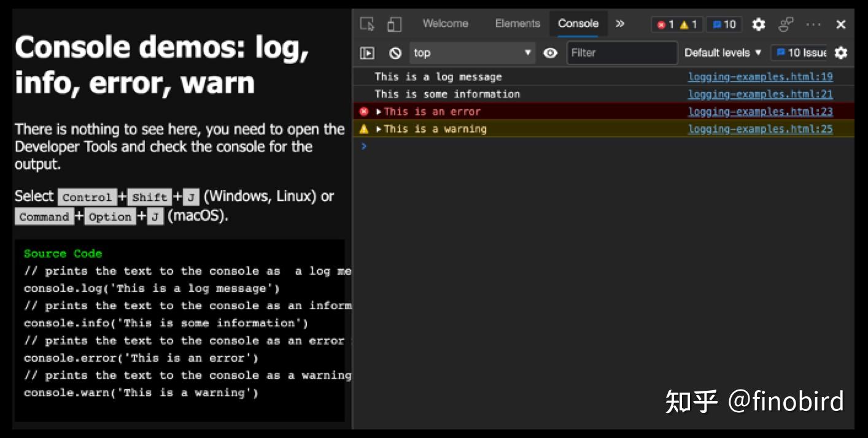Click the console.error code line in the page
This screenshot has width=868, height=438.
141,358
